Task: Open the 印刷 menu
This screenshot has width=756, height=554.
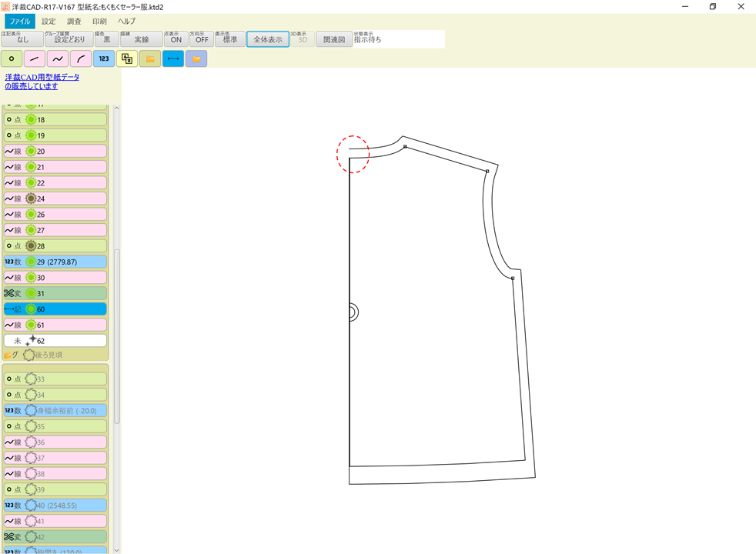Action: 100,22
